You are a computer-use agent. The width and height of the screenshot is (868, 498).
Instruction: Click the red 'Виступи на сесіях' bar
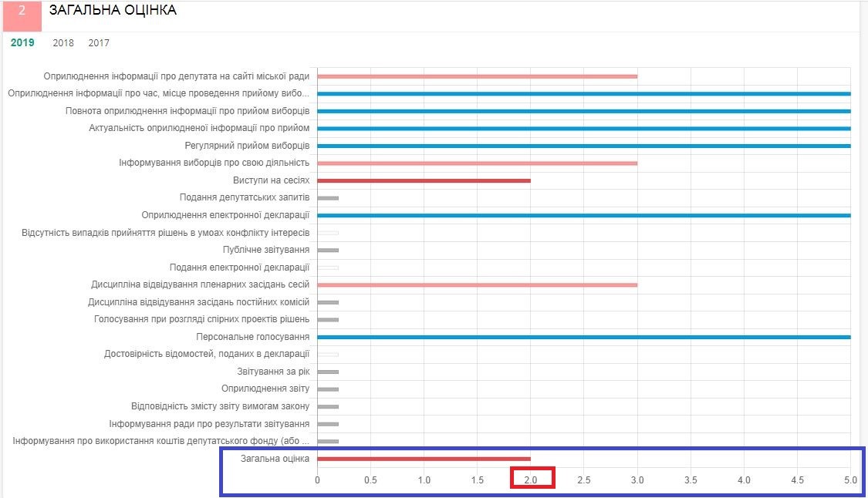[x=424, y=180]
